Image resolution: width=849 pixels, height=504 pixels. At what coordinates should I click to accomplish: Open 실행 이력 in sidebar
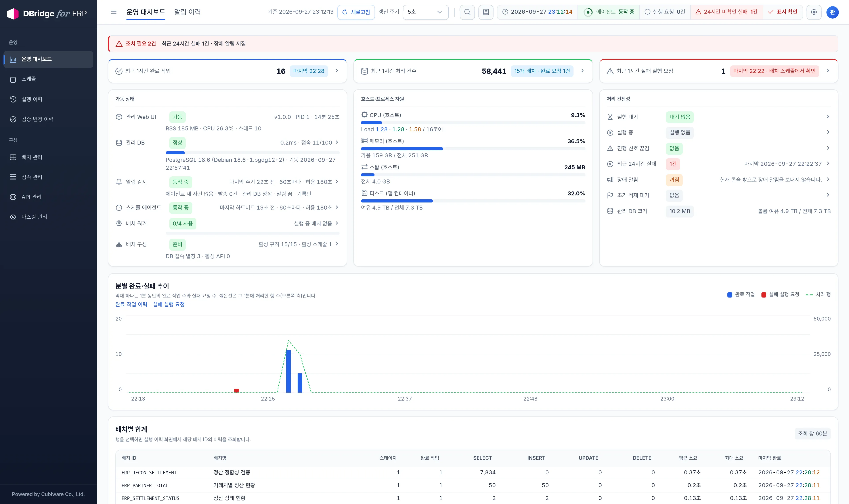(48, 99)
